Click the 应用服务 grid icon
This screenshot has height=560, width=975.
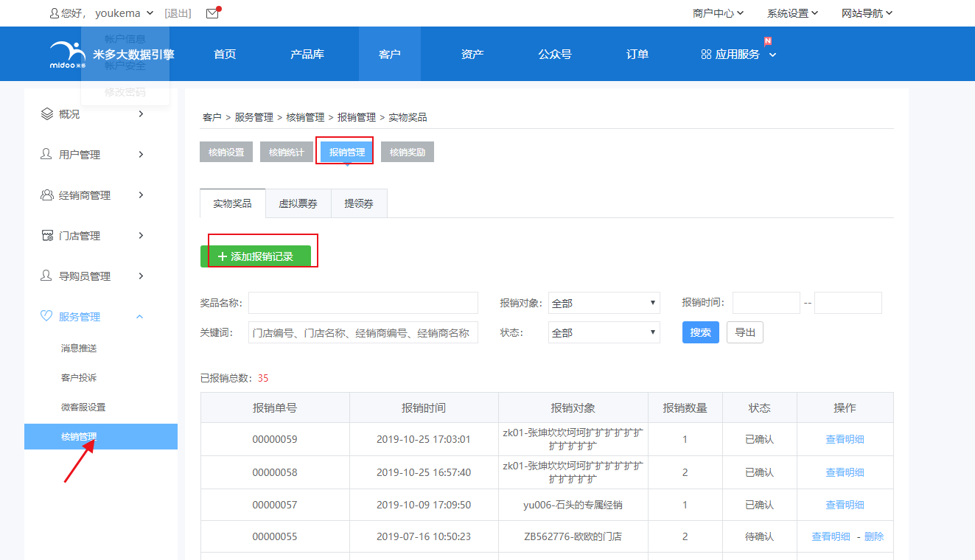(706, 55)
